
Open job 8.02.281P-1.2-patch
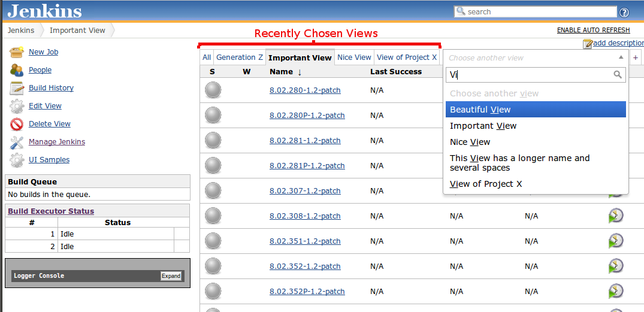click(x=307, y=166)
